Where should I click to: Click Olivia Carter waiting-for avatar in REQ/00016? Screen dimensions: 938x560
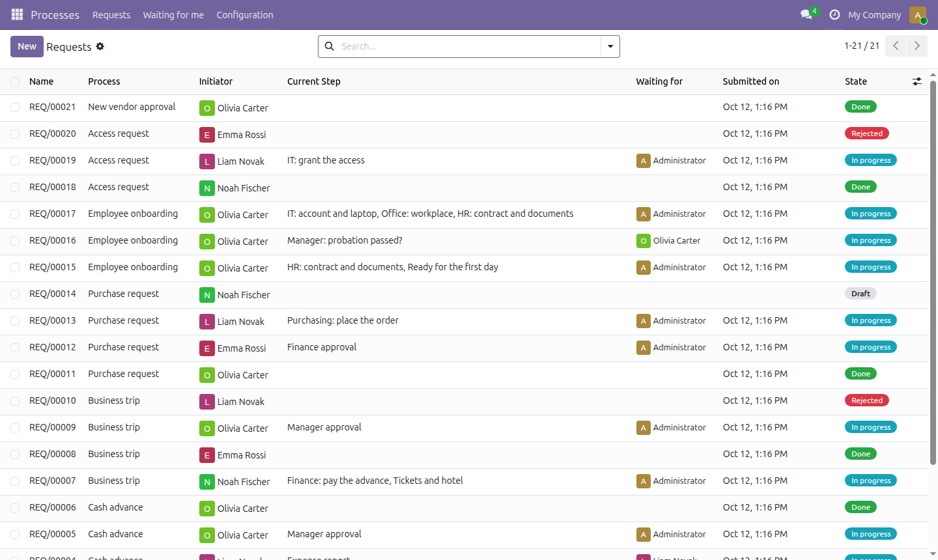click(644, 241)
